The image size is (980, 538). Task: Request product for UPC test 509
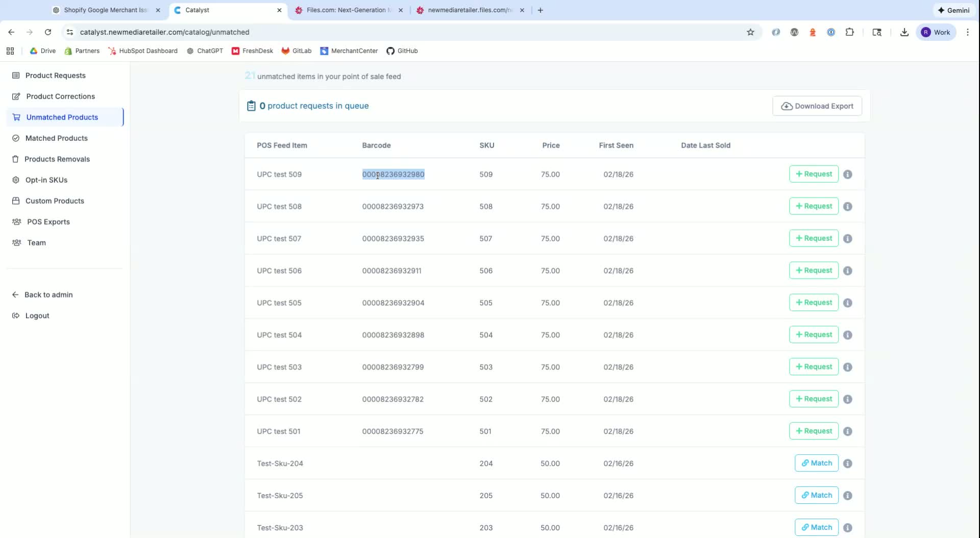pos(814,174)
